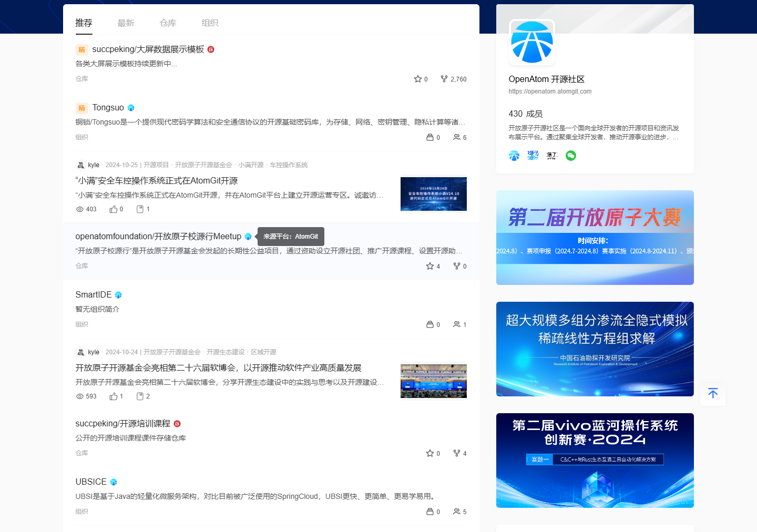The height and width of the screenshot is (532, 757).
Task: Click kyle's avatar on the 2024-10-24 post
Action: click(x=80, y=352)
